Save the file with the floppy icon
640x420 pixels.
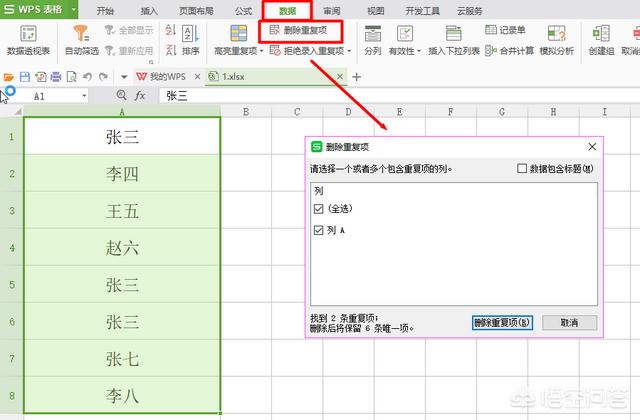tap(24, 77)
